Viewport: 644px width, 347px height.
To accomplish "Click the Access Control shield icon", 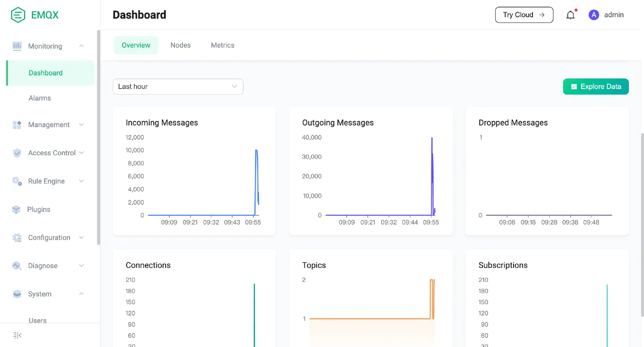I will click(17, 153).
